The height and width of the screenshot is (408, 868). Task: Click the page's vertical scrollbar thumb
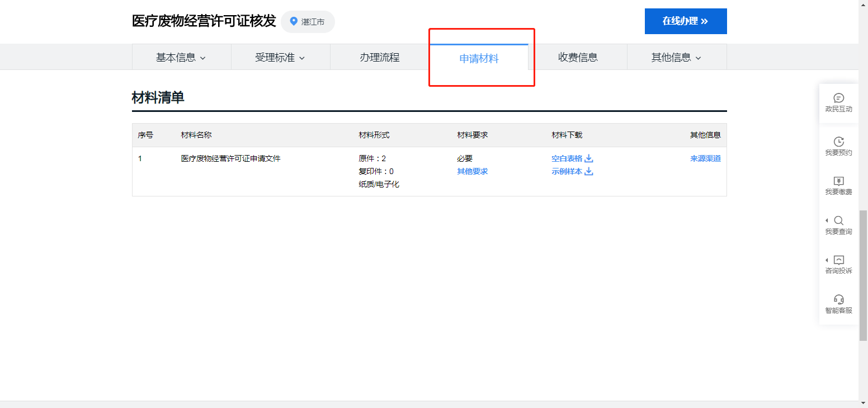tap(863, 275)
